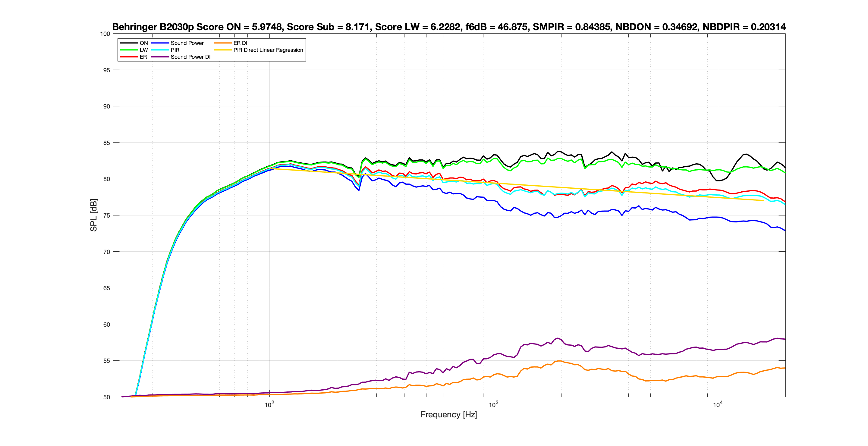Click the y-axis tick label 65
Screen dimensions: 868x446
tap(106, 288)
